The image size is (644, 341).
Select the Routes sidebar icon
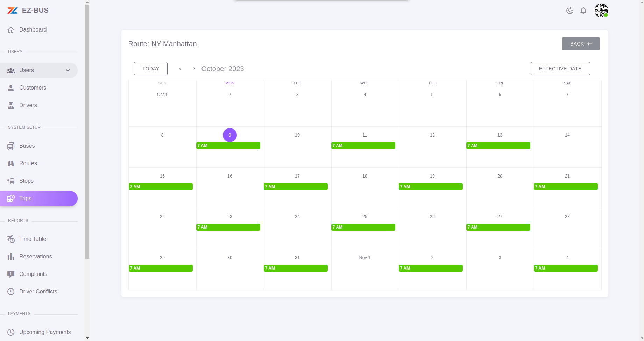click(11, 163)
